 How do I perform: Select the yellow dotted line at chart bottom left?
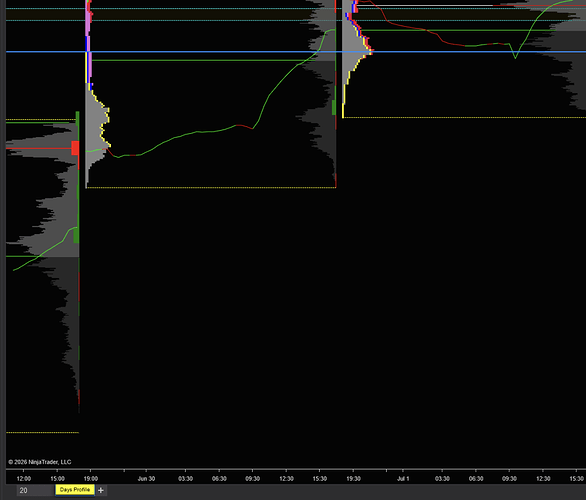43,432
